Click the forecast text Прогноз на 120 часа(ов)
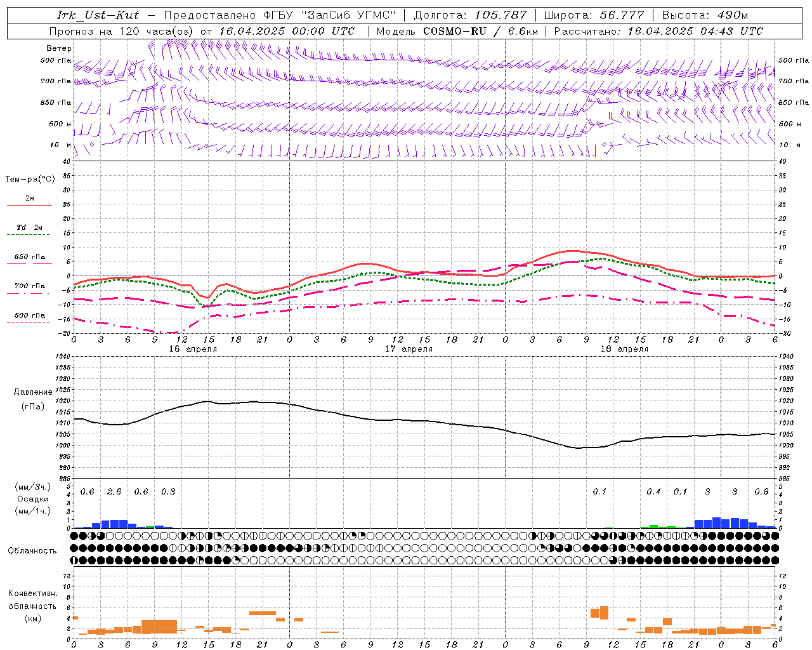This screenshot has width=812, height=650. (122, 31)
